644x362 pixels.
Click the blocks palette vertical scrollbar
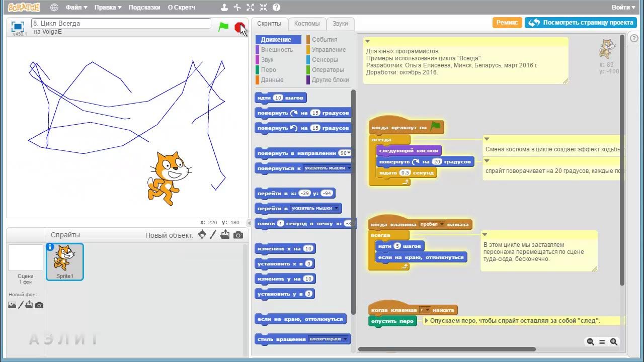click(353, 201)
